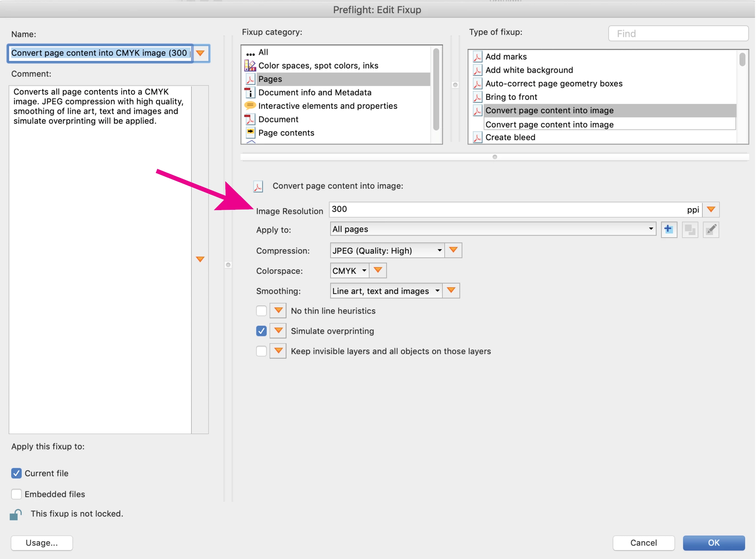Uncheck Simulate overprinting
The height and width of the screenshot is (559, 756).
pyautogui.click(x=261, y=331)
